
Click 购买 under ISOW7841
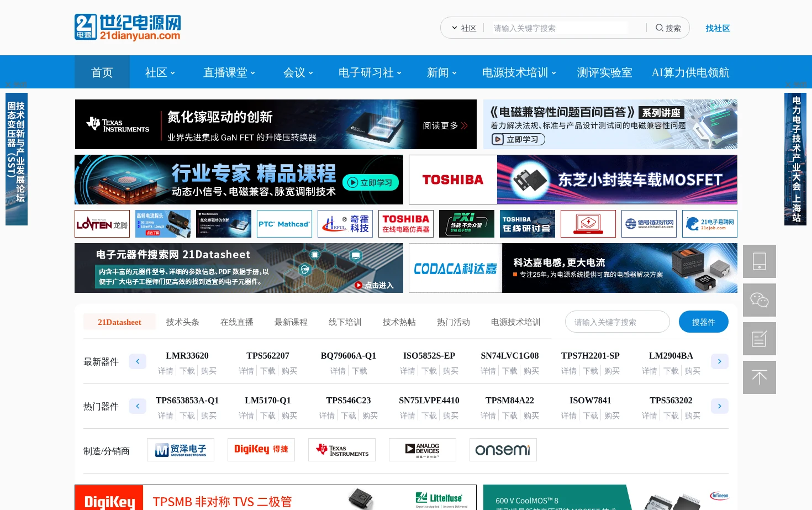click(x=612, y=416)
